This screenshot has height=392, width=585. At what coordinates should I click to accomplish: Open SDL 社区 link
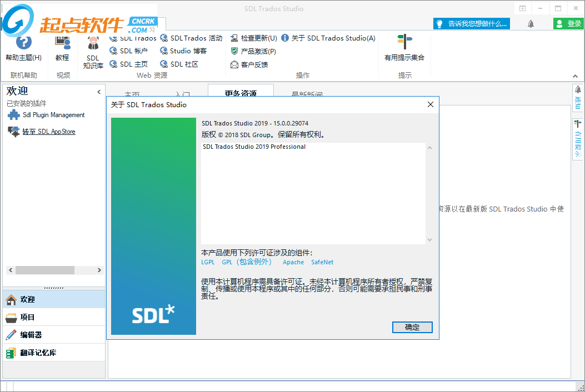(179, 64)
